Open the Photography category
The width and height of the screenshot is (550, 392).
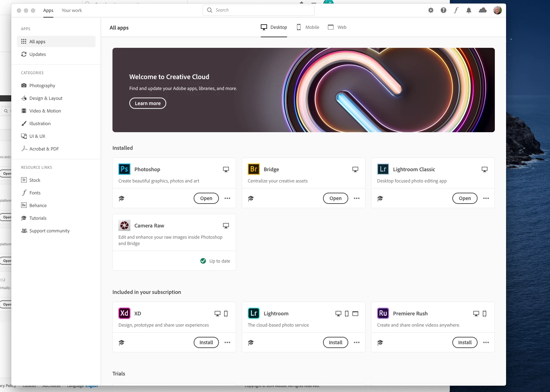pyautogui.click(x=56, y=85)
